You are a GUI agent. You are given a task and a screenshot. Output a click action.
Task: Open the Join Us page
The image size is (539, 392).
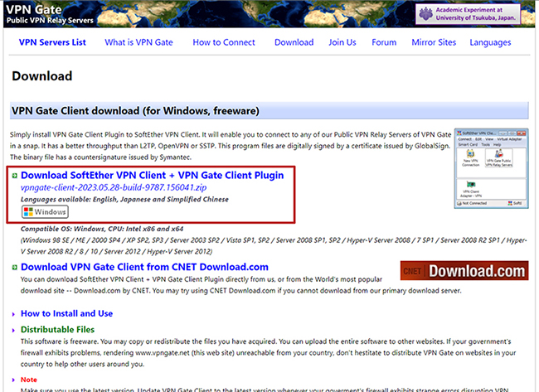tap(342, 42)
